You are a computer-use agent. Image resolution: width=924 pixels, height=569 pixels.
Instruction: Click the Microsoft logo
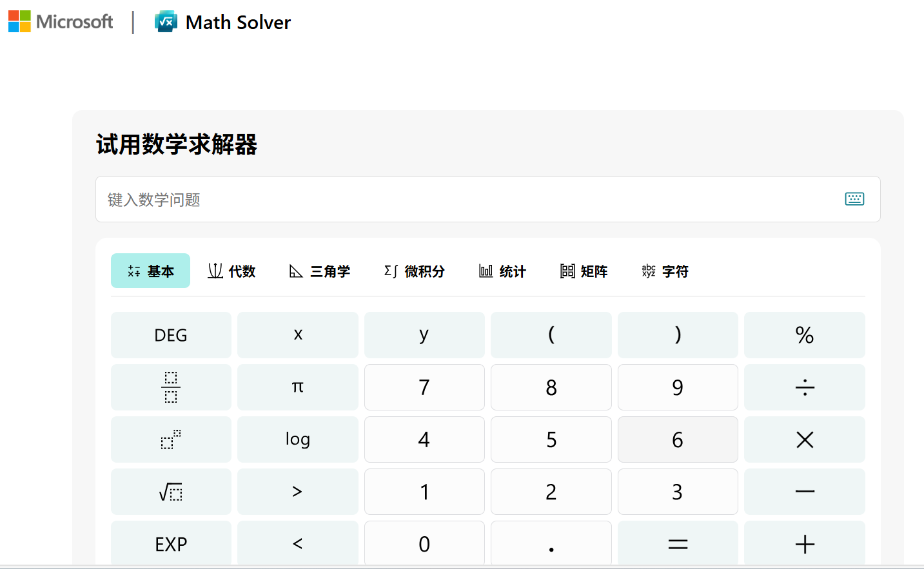point(61,21)
